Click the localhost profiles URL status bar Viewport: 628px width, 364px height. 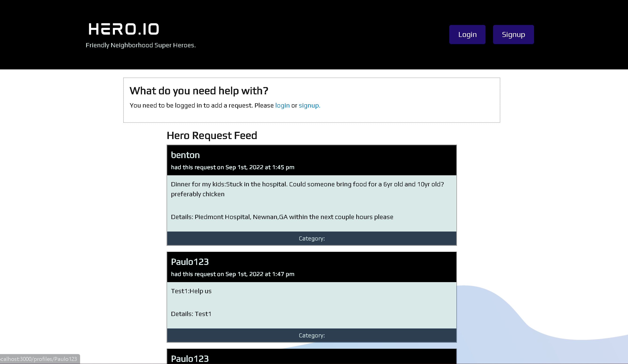(39, 359)
